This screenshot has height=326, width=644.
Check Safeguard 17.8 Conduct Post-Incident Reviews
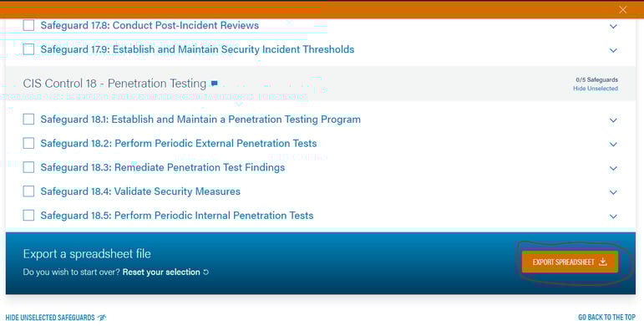(x=28, y=25)
